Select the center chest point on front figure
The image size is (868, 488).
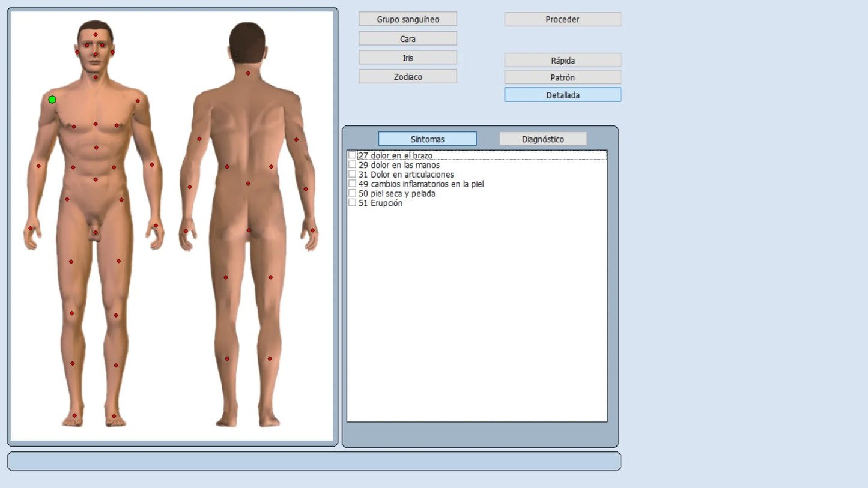pyautogui.click(x=96, y=124)
